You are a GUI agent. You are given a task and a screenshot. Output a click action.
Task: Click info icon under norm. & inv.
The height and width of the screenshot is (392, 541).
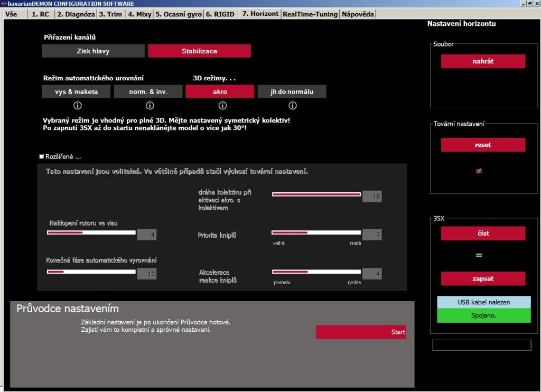(x=149, y=105)
